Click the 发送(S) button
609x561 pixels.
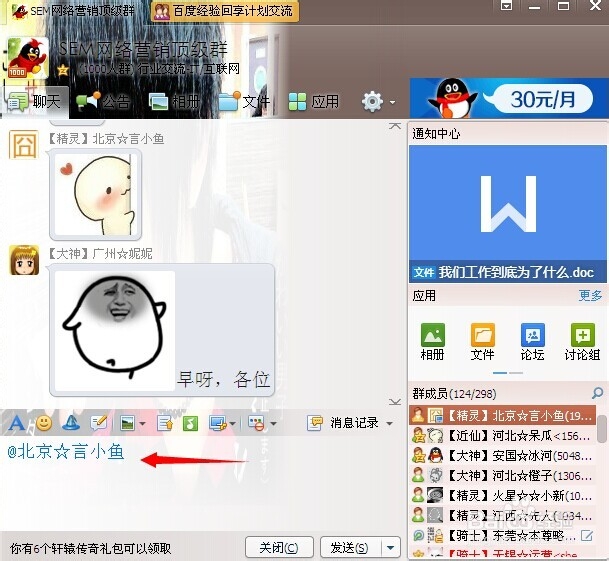[350, 548]
